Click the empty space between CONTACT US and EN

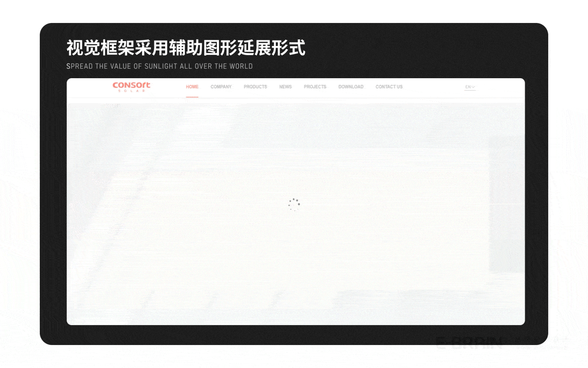coord(433,87)
